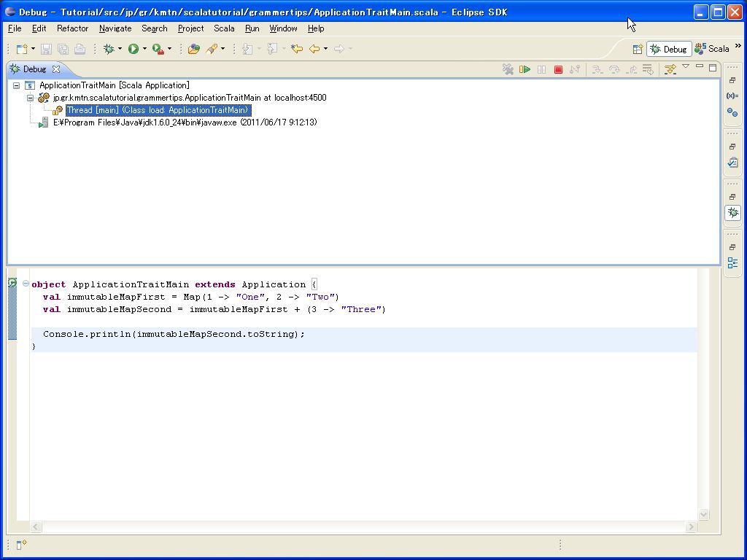This screenshot has width=747, height=560.
Task: Open the External Tools dropdown arrow
Action: click(169, 49)
